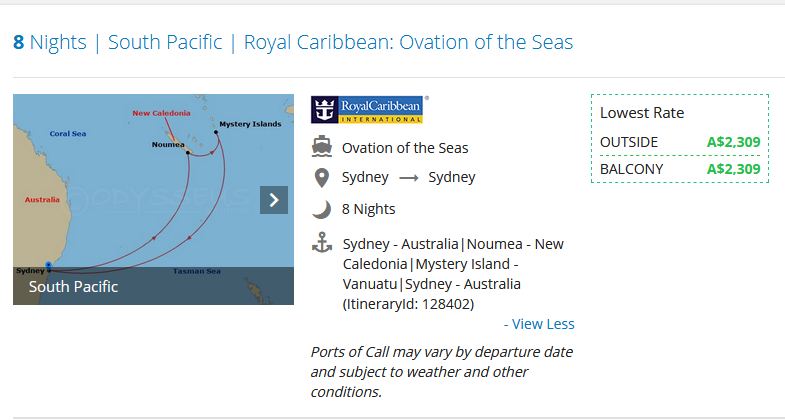Click the Royal Caribbean International logo
785x420 pixels.
tap(369, 110)
